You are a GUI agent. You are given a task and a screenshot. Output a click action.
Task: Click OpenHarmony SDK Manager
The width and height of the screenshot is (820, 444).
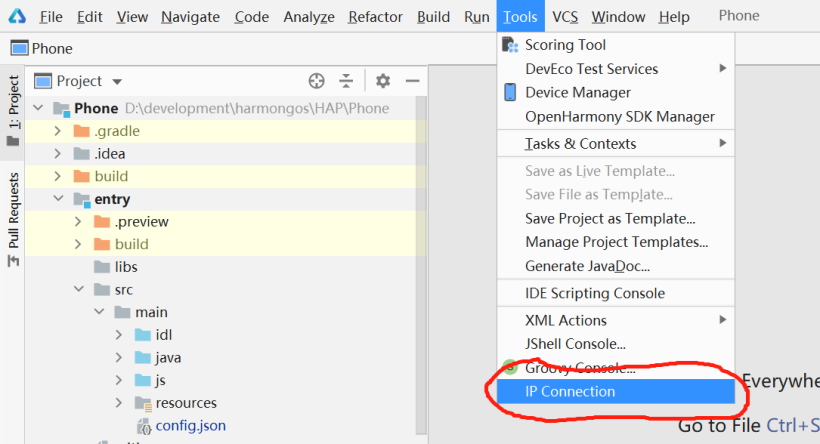619,116
